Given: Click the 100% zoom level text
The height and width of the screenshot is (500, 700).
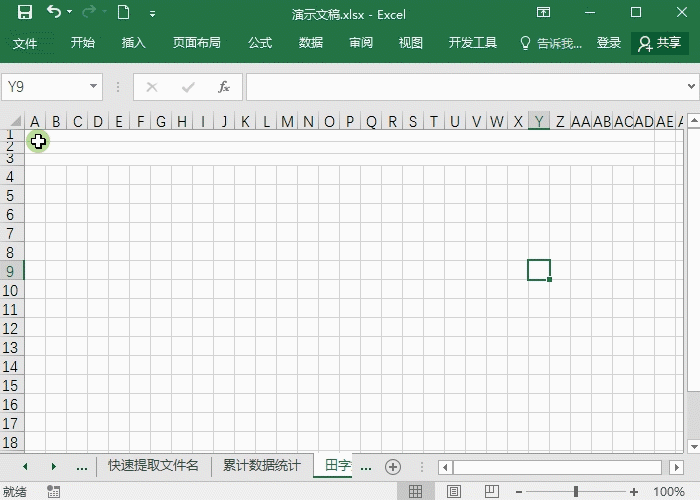Looking at the screenshot, I should 669,492.
